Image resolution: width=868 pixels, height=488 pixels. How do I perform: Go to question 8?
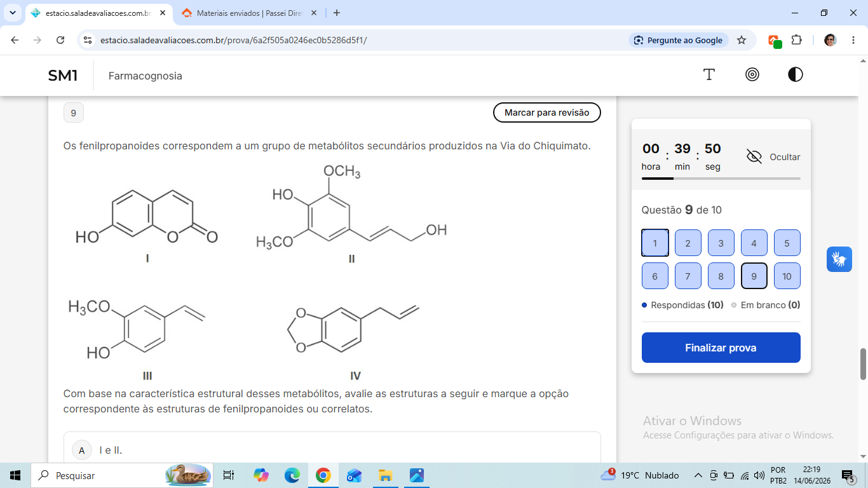click(x=721, y=276)
